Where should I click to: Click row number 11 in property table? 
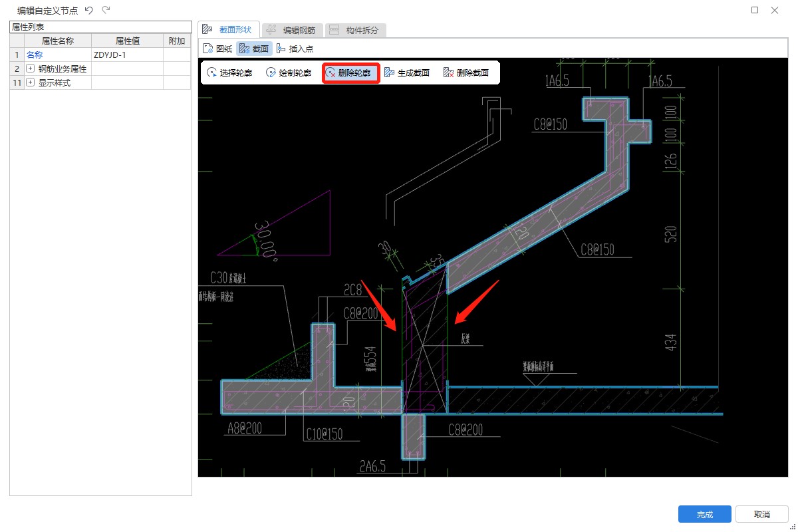(17, 82)
